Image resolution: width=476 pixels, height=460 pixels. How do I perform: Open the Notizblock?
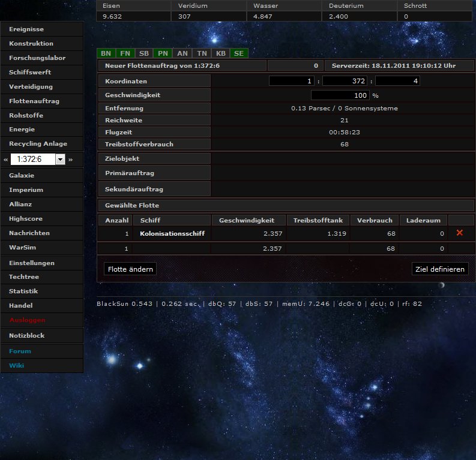[x=42, y=336]
